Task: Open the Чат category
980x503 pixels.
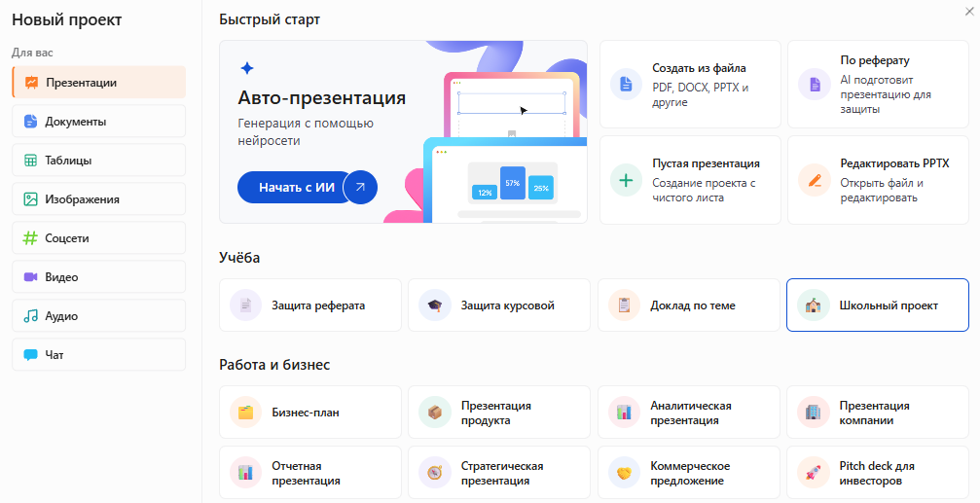Action: [98, 355]
